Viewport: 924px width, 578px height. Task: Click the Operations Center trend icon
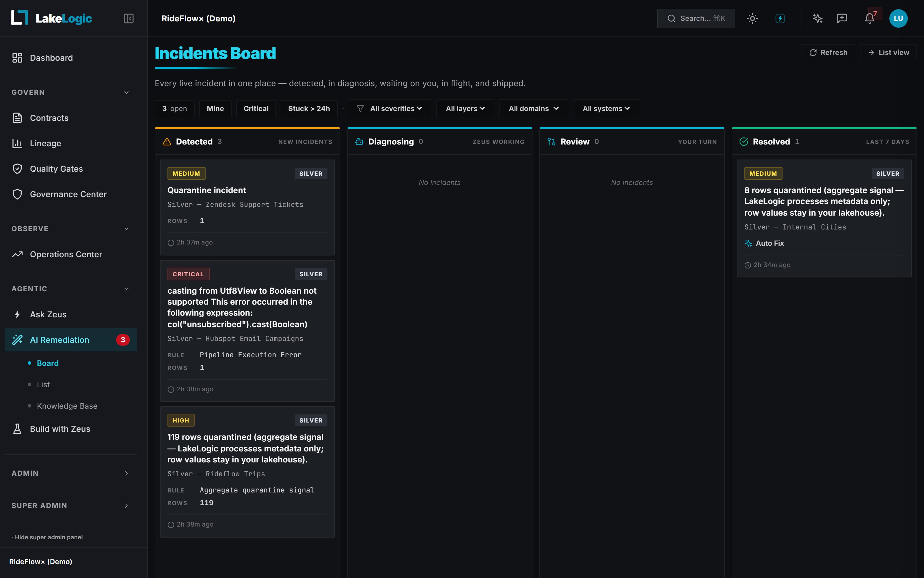click(17, 254)
